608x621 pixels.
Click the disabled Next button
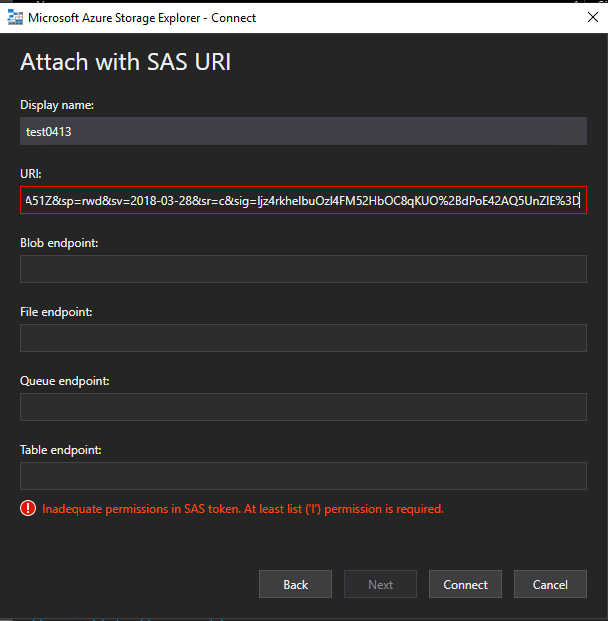pyautogui.click(x=380, y=584)
